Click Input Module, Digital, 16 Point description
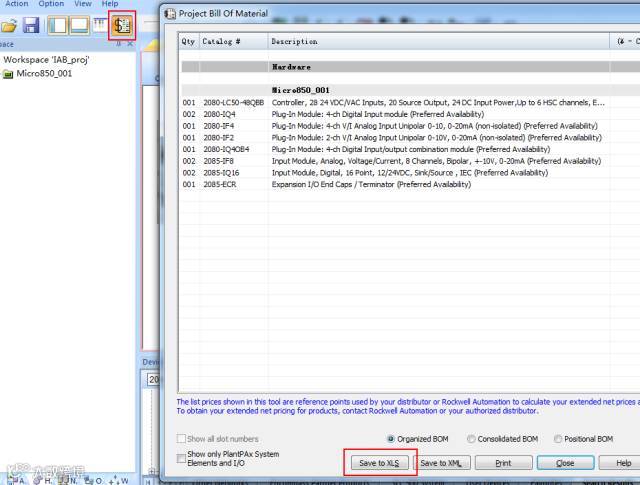This screenshot has width=640, height=485. click(410, 173)
